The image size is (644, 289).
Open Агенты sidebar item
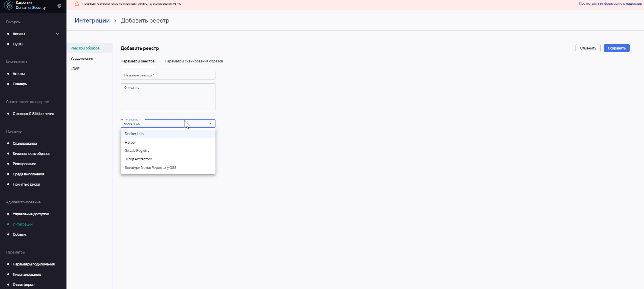pyautogui.click(x=19, y=74)
